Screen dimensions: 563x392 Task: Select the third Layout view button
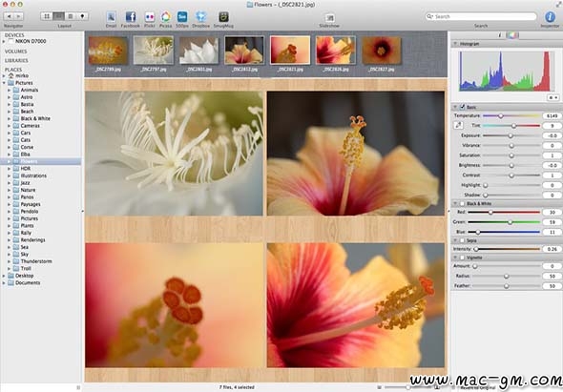pos(71,16)
